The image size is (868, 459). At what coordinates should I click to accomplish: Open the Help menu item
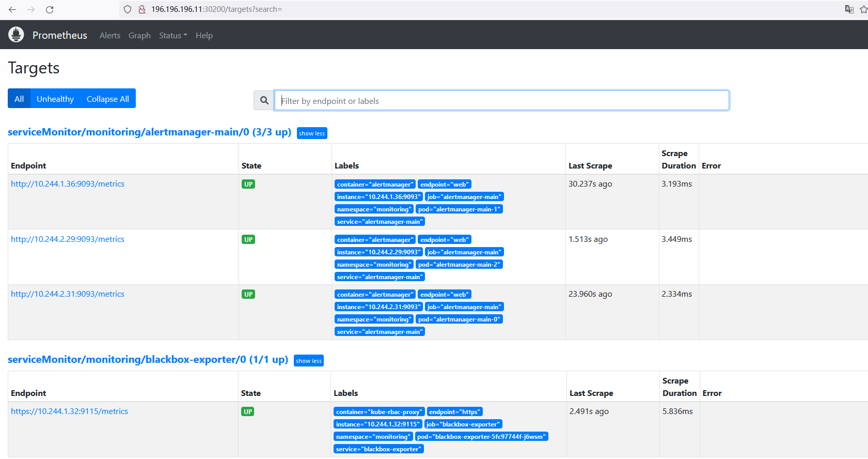[204, 35]
